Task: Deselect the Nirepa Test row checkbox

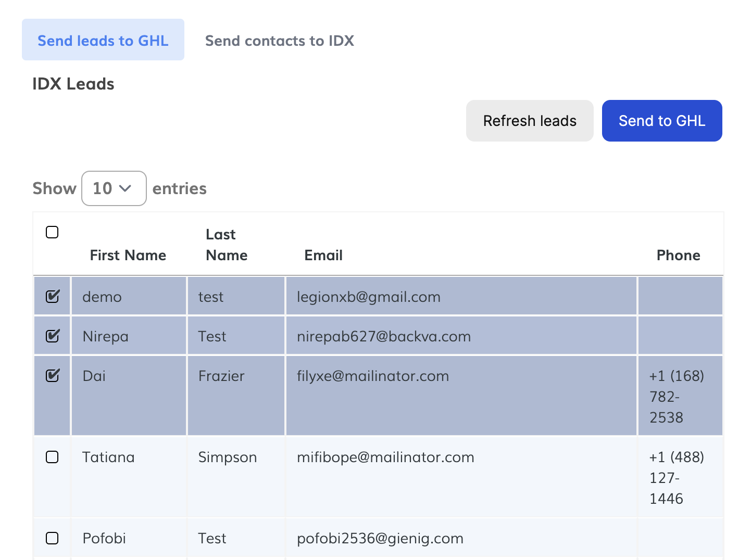Action: click(53, 336)
